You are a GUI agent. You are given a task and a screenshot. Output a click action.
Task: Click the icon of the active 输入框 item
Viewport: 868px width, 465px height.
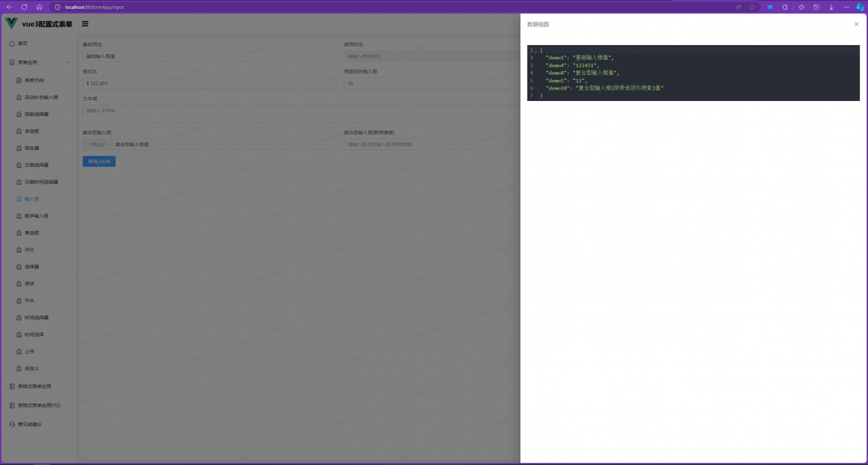pos(19,199)
